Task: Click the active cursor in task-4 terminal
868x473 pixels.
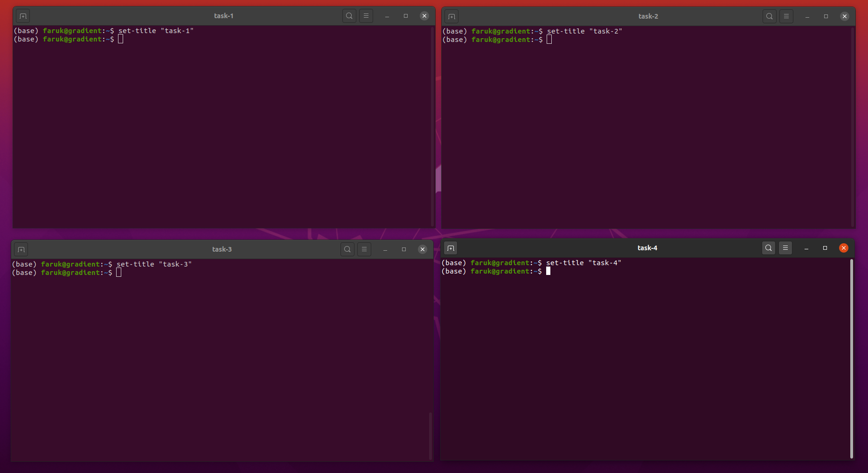Action: (x=548, y=271)
